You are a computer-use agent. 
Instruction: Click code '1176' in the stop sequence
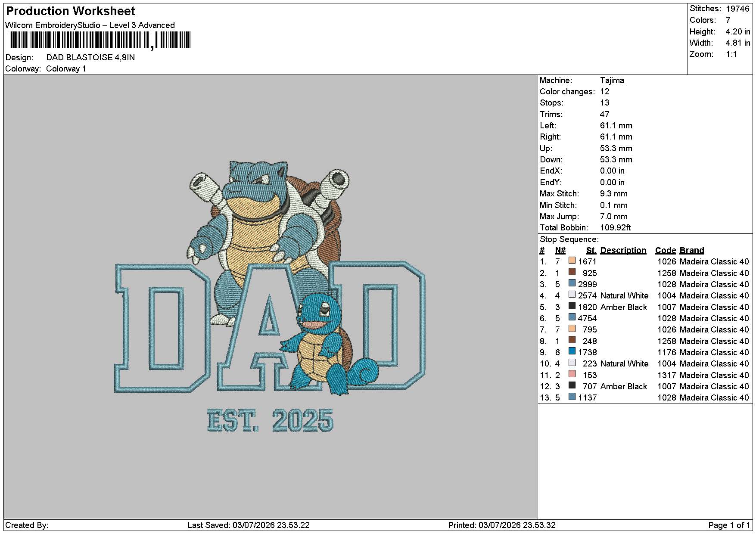(667, 353)
